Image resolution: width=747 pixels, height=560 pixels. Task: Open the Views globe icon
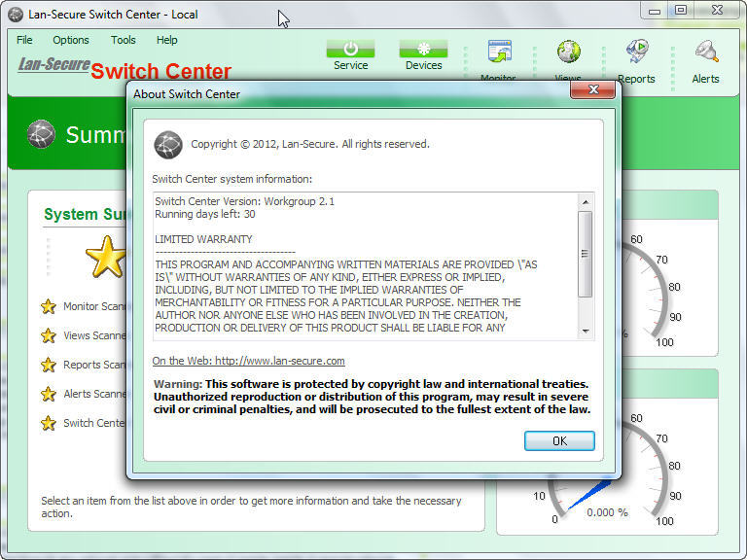tap(568, 52)
